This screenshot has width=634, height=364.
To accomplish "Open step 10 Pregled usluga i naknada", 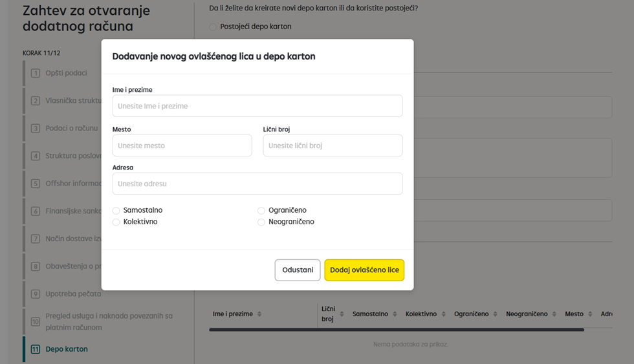I will click(x=109, y=321).
